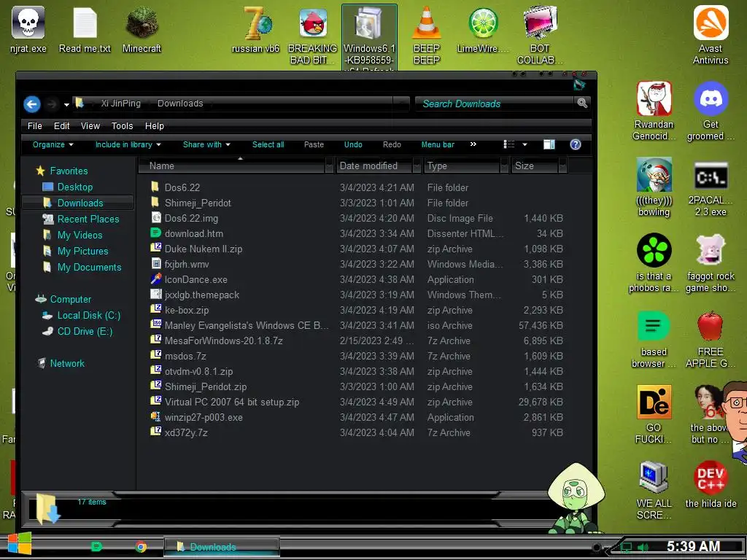The image size is (747, 560).
Task: Click the Select all toolbar button
Action: 268,144
